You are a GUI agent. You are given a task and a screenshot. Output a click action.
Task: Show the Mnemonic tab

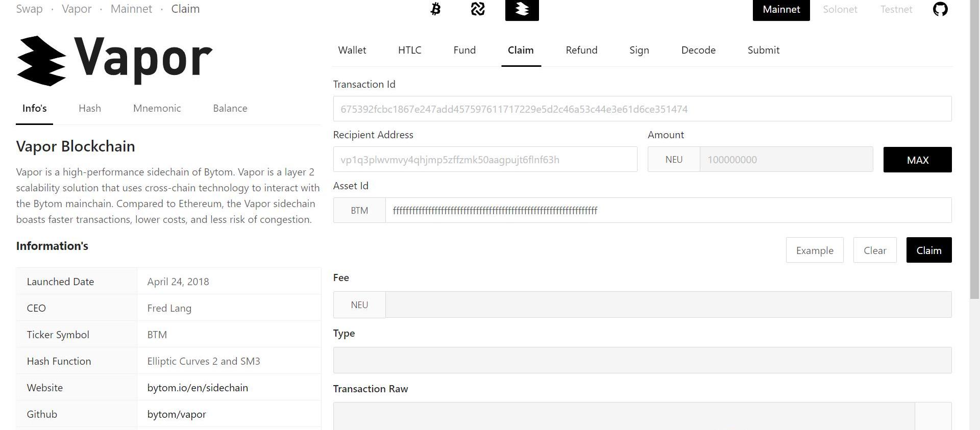click(x=157, y=108)
